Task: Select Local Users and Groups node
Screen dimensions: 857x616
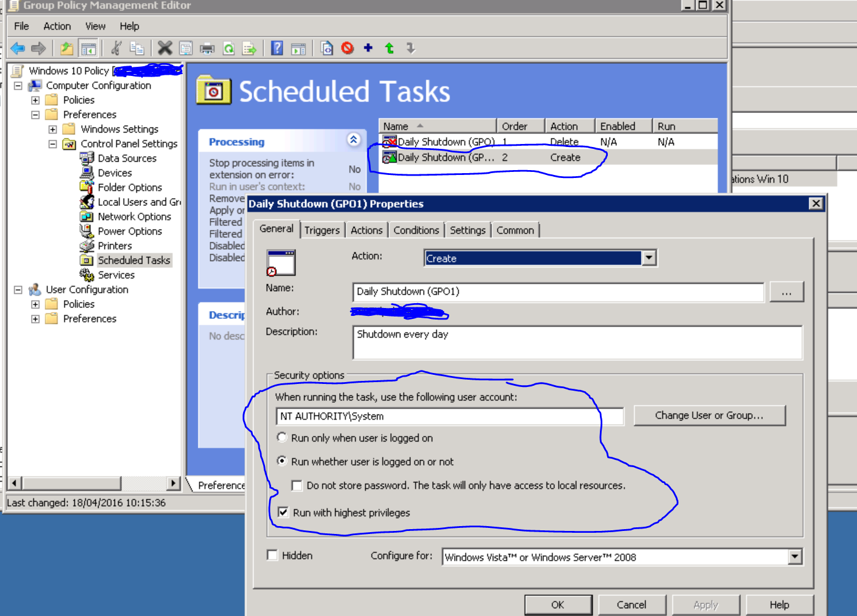Action: click(139, 202)
